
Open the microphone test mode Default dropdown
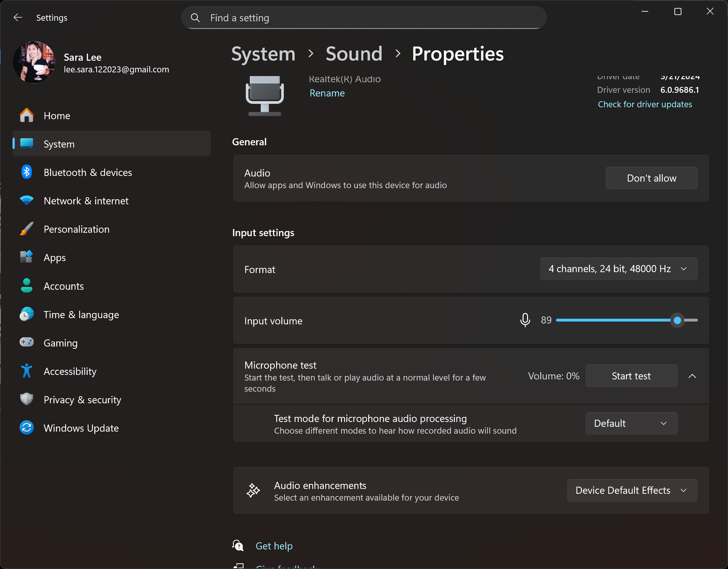[631, 423]
